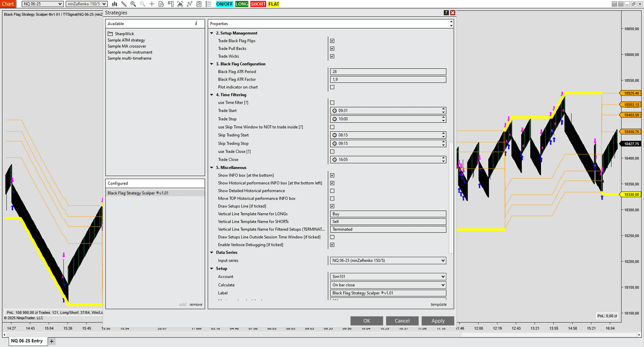Select the drawing tools pencil icon
This screenshot has height=347, width=644.
pos(123,4)
